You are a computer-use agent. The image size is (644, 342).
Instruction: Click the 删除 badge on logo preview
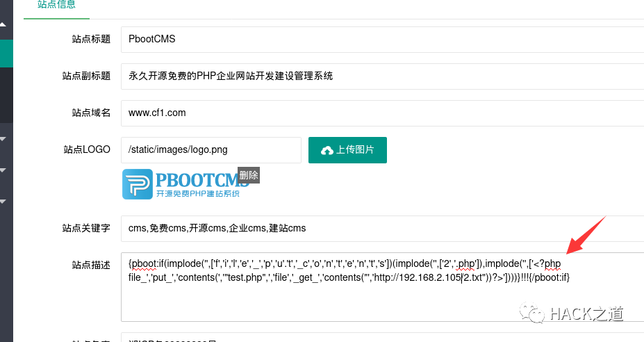(x=249, y=175)
